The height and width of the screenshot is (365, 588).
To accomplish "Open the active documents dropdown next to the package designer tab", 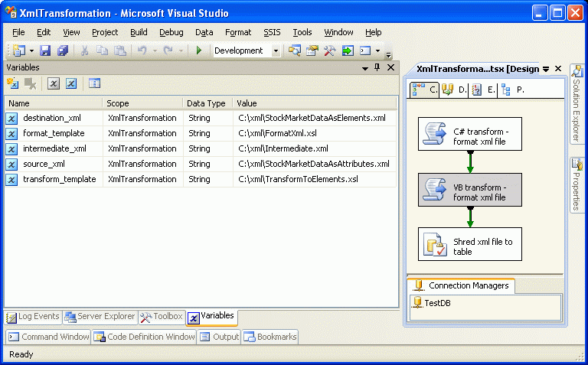I will click(x=546, y=70).
